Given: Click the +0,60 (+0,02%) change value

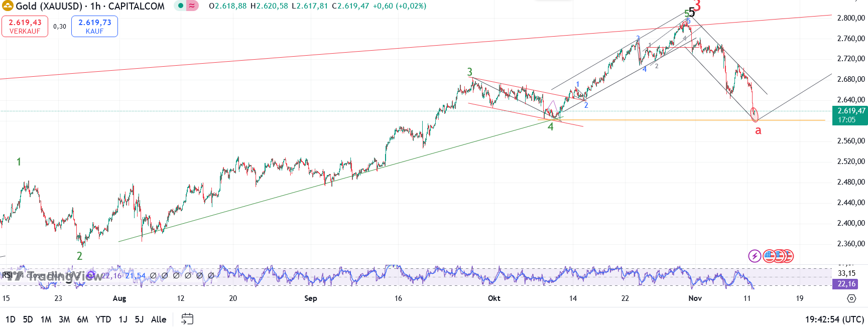Looking at the screenshot, I should coord(400,6).
